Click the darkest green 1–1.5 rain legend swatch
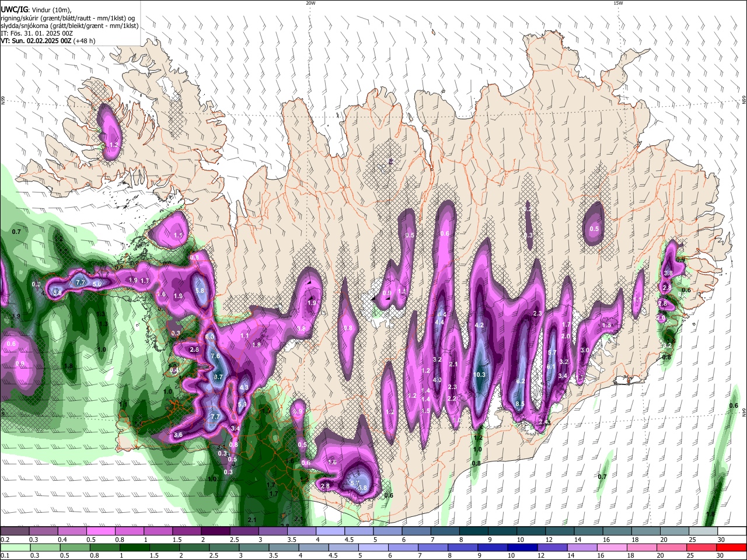Screen dimensions: 747x560 [135, 547]
